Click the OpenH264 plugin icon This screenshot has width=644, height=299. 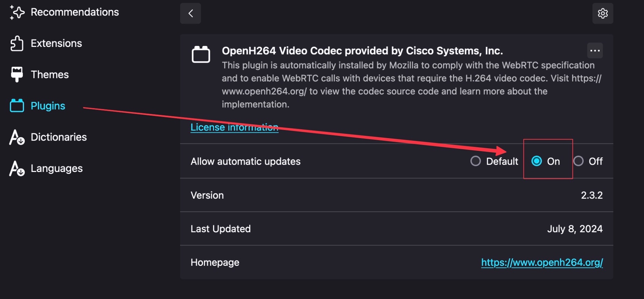201,54
